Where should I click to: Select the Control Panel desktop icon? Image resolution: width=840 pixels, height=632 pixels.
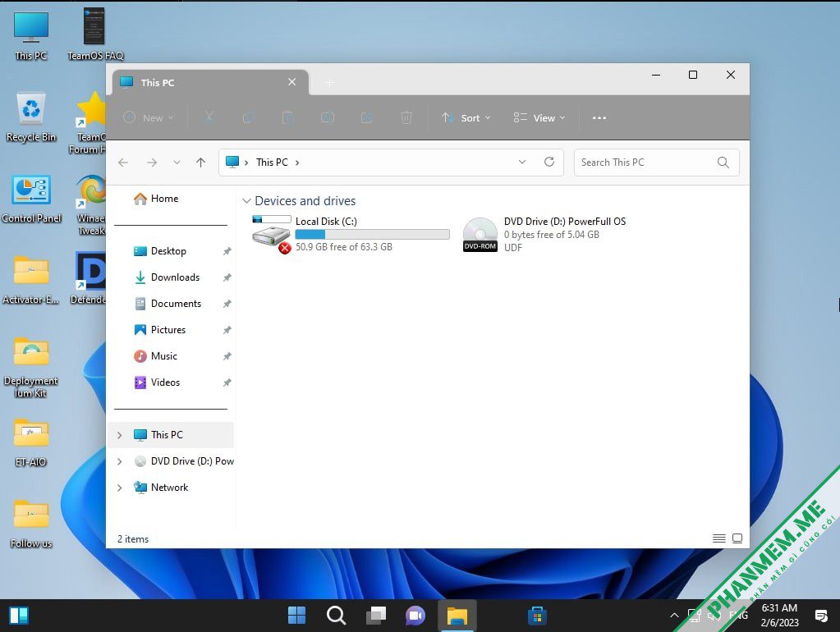coord(31,199)
